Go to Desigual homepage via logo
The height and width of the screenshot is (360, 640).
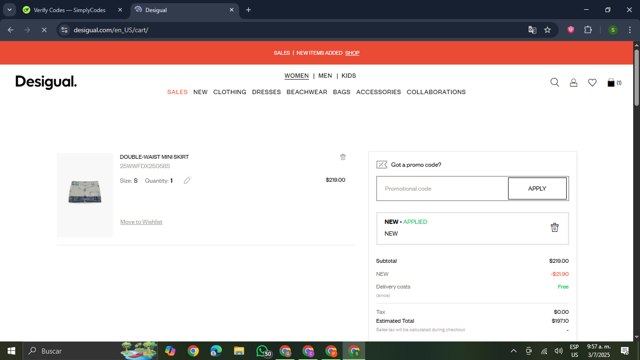[46, 82]
